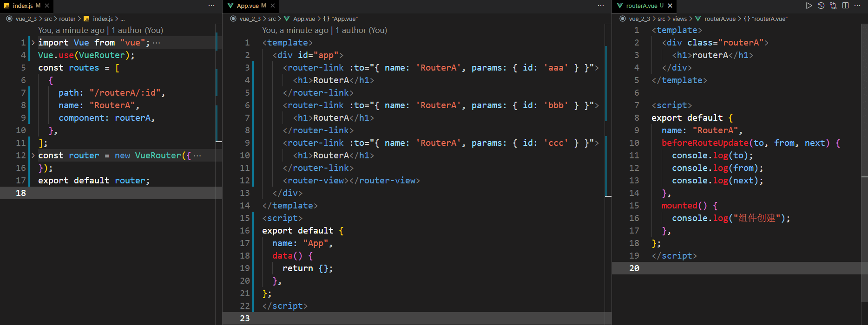Click 'aaa' param in first router-link

pos(556,68)
